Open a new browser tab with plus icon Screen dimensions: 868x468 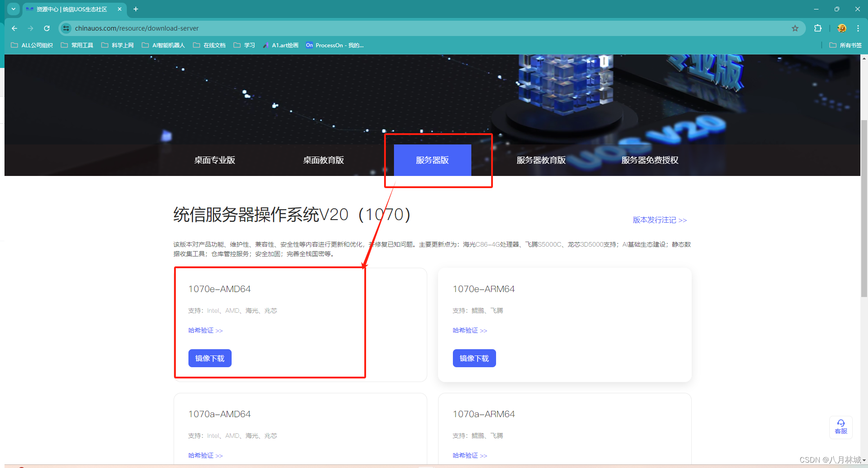coord(136,9)
